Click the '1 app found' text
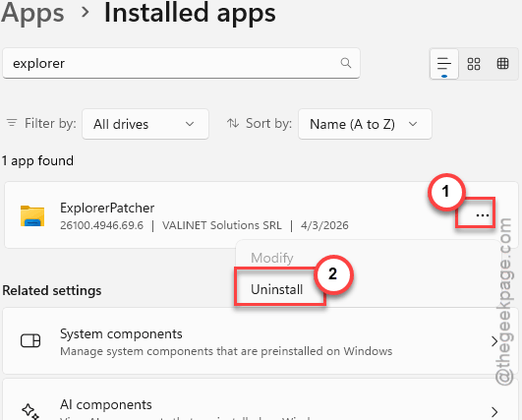This screenshot has width=522, height=420. pyautogui.click(x=37, y=161)
